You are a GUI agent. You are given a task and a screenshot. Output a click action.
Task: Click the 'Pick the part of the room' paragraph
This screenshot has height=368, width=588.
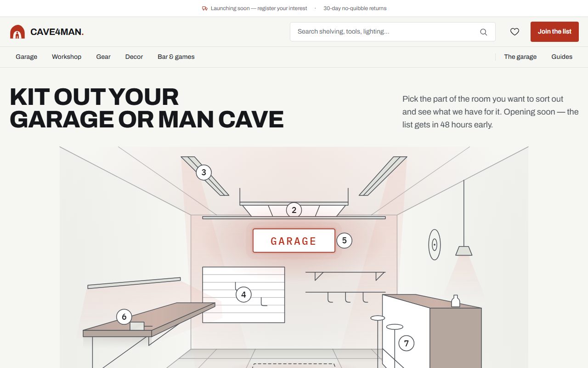[x=491, y=112]
